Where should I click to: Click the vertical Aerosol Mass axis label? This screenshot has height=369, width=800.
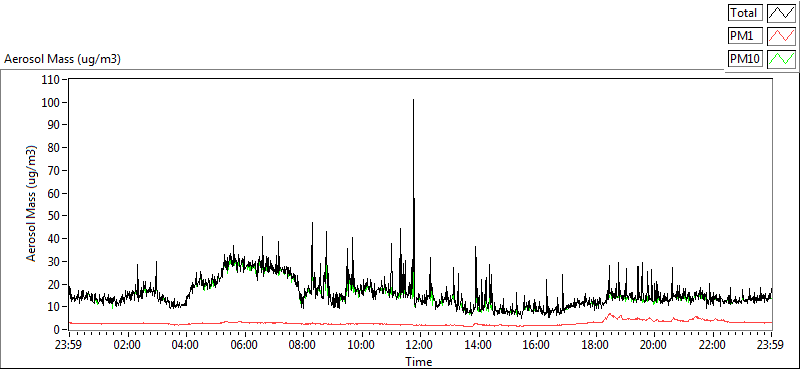tap(31, 204)
